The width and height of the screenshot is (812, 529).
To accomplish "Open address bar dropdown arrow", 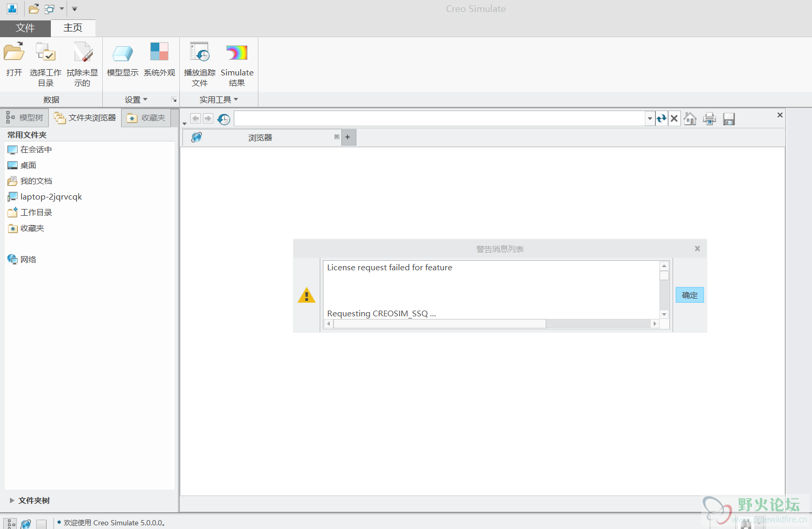I will (x=650, y=118).
